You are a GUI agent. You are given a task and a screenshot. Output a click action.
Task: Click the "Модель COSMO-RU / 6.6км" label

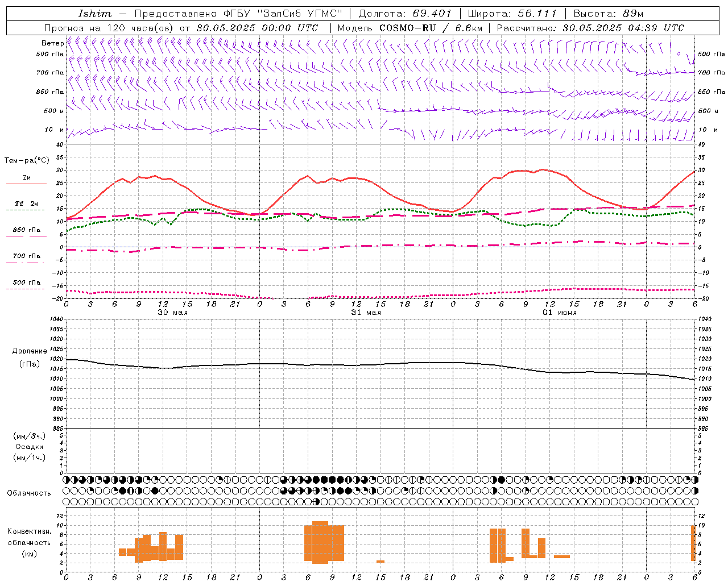(x=410, y=28)
